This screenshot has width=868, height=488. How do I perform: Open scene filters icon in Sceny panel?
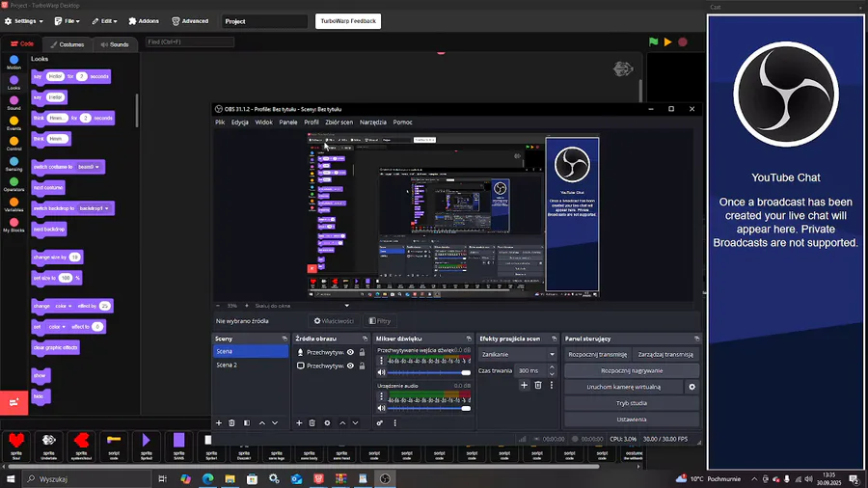(x=247, y=422)
